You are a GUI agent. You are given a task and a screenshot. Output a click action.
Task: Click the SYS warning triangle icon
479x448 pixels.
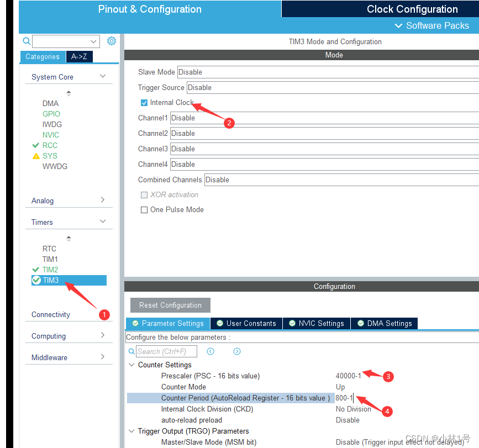[x=36, y=156]
